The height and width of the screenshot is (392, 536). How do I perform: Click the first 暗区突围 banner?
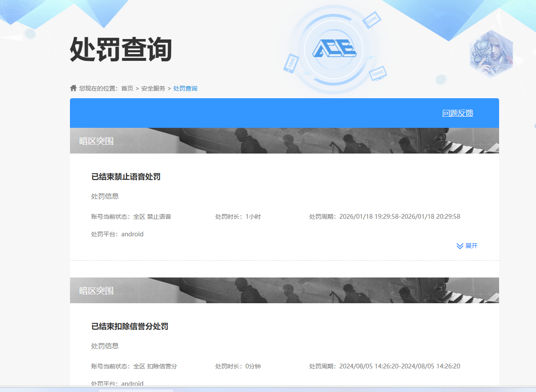pos(285,141)
